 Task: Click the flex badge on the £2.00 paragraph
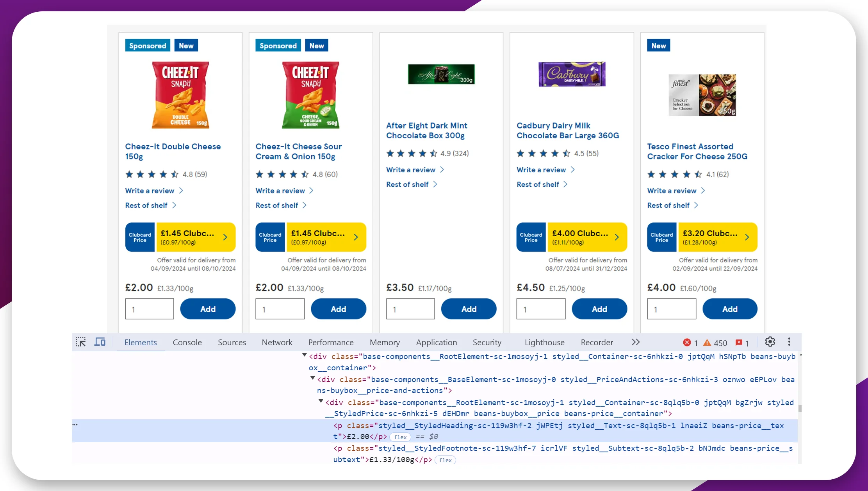click(x=400, y=437)
